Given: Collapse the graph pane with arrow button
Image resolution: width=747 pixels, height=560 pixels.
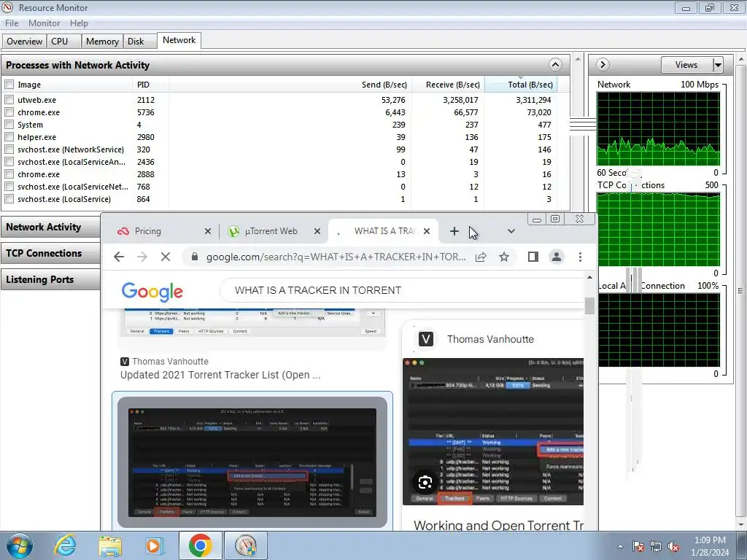Looking at the screenshot, I should pos(603,64).
